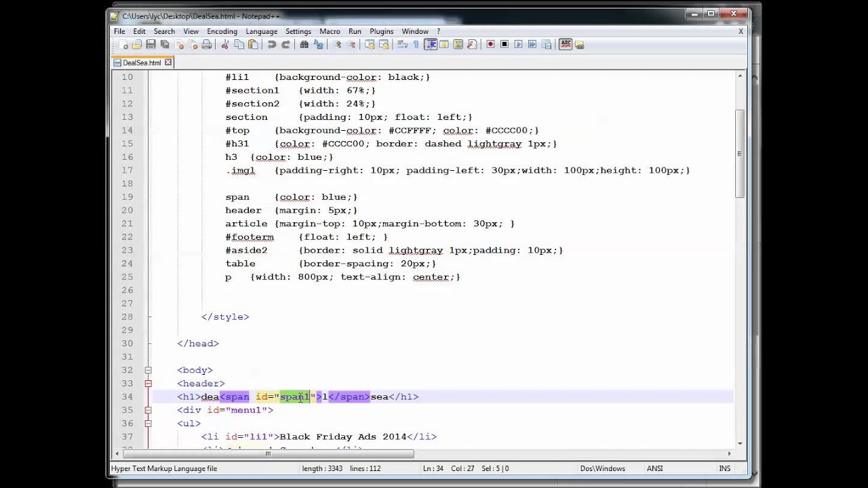Click line number 25 in margin
868x488 pixels.
pos(127,277)
